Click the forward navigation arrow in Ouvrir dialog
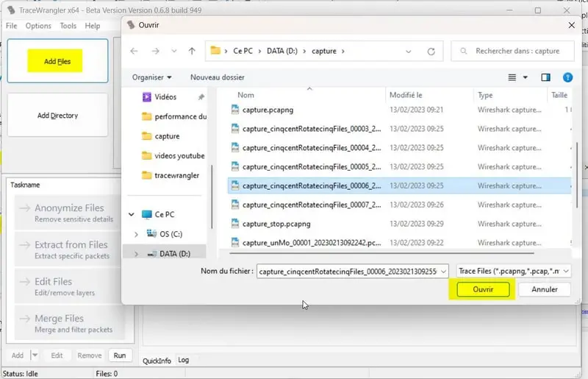The image size is (588, 379). [155, 51]
